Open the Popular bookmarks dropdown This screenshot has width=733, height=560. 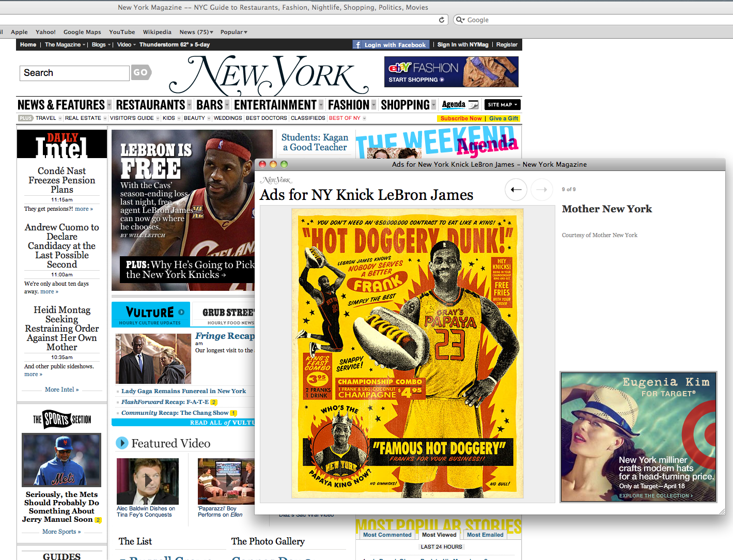coord(234,32)
